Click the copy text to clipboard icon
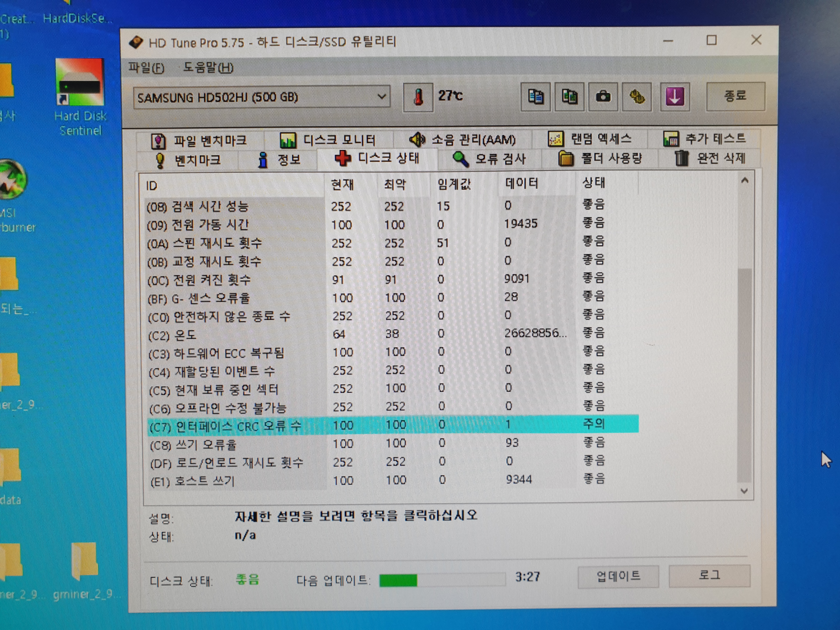The width and height of the screenshot is (840, 630). point(535,96)
